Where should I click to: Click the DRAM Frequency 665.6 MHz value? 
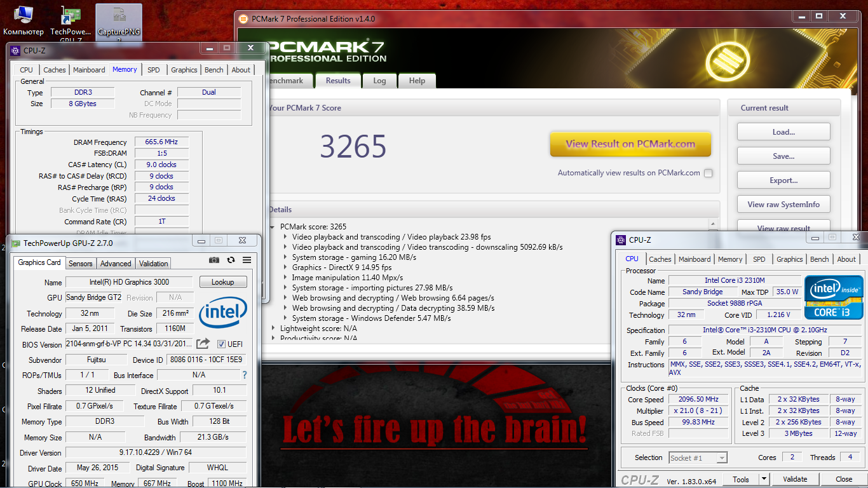(161, 142)
